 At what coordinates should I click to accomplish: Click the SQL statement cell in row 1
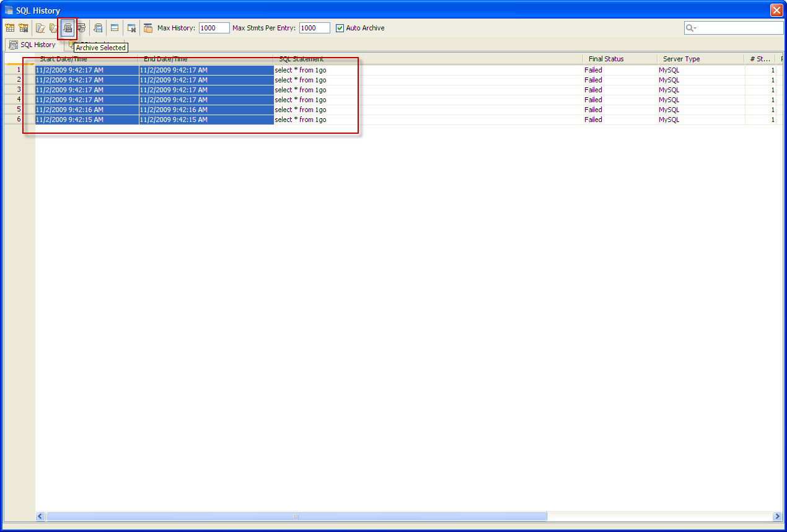pyautogui.click(x=428, y=70)
